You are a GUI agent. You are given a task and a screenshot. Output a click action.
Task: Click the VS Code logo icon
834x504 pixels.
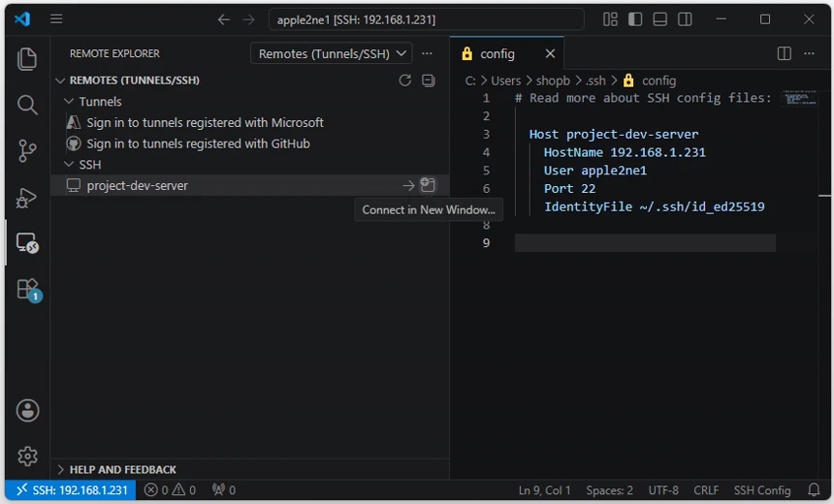[22, 19]
